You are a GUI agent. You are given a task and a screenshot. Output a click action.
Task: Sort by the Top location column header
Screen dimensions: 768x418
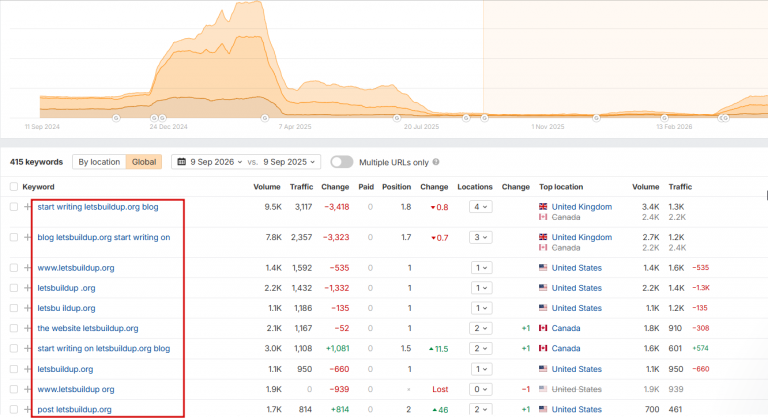[561, 187]
